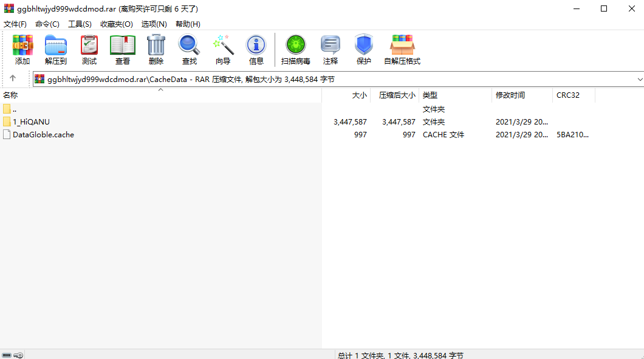Sort by 压缩后大小 column header
This screenshot has height=359, width=644.
point(395,95)
